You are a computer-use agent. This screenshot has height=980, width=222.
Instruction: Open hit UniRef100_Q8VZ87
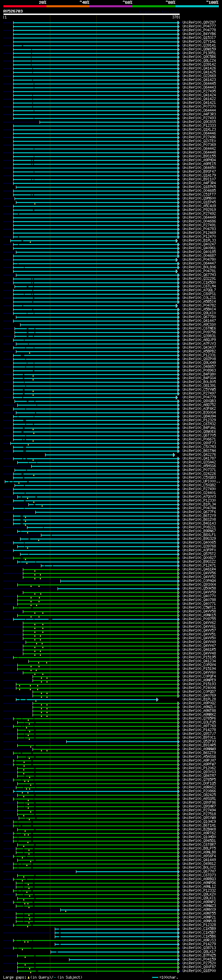[x=199, y=23]
